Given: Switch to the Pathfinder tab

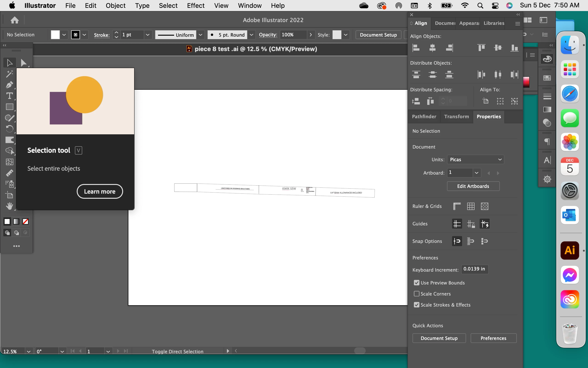Looking at the screenshot, I should (x=424, y=116).
